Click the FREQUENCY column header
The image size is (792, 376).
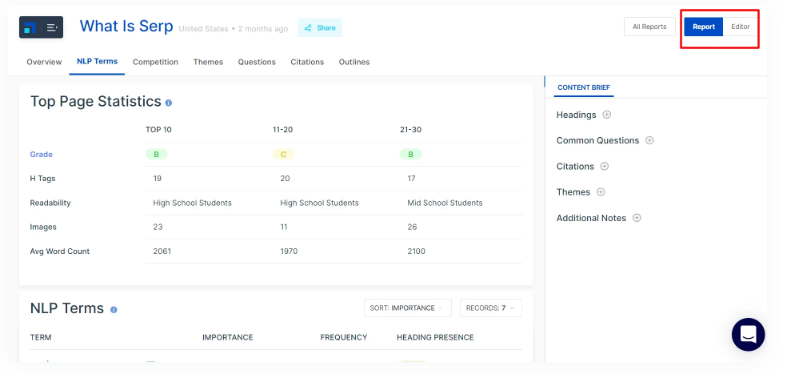(x=343, y=337)
